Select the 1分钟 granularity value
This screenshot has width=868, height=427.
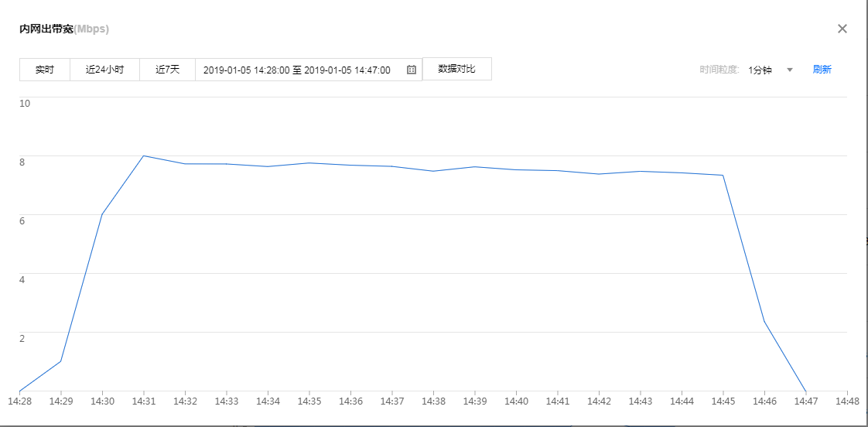click(760, 70)
